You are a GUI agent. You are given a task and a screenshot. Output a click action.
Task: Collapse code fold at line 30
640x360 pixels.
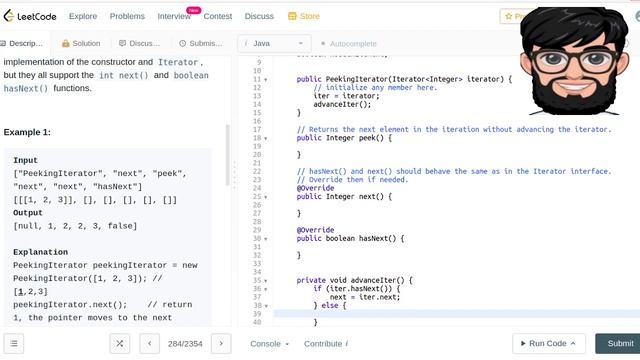pyautogui.click(x=266, y=239)
